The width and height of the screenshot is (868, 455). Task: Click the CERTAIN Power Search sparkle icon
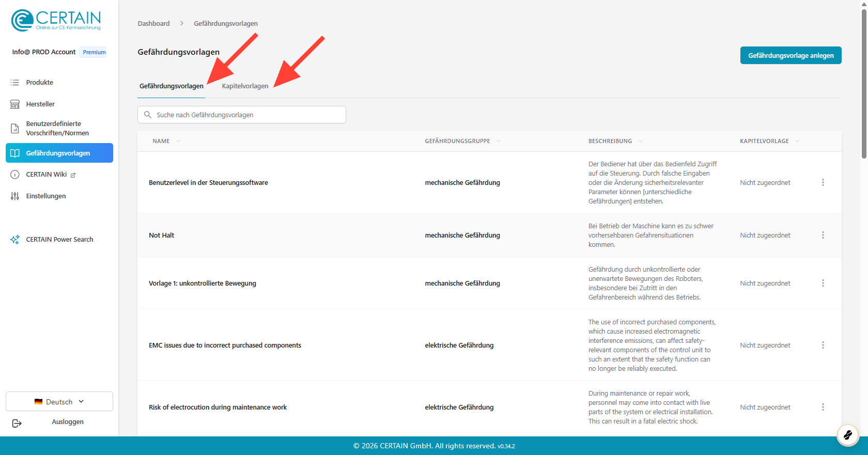click(15, 240)
